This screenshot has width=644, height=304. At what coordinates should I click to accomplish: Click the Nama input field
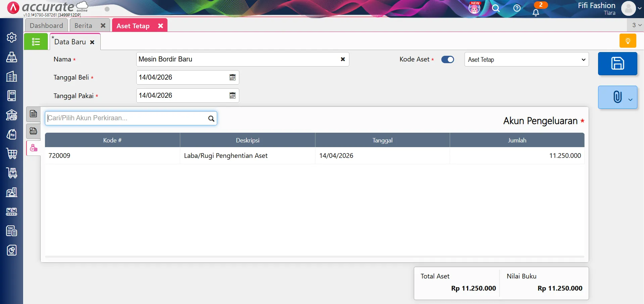[243, 59]
